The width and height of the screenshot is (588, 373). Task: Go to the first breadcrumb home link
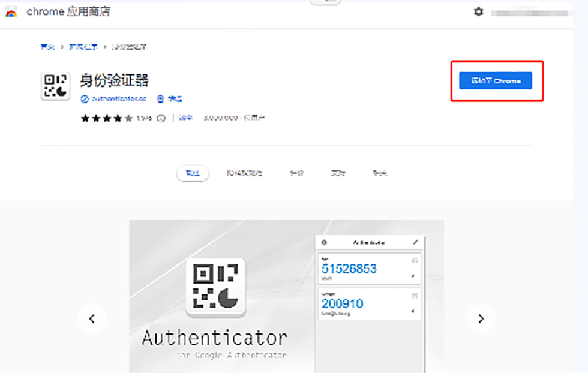tap(47, 46)
